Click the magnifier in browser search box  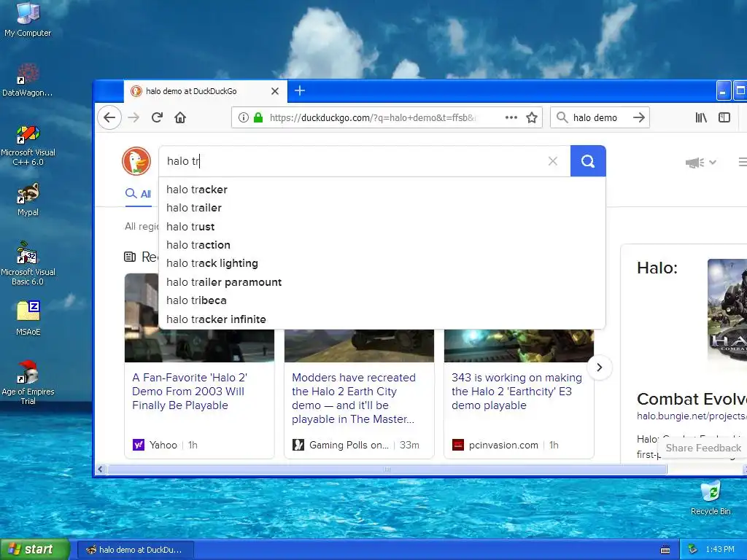tap(562, 117)
